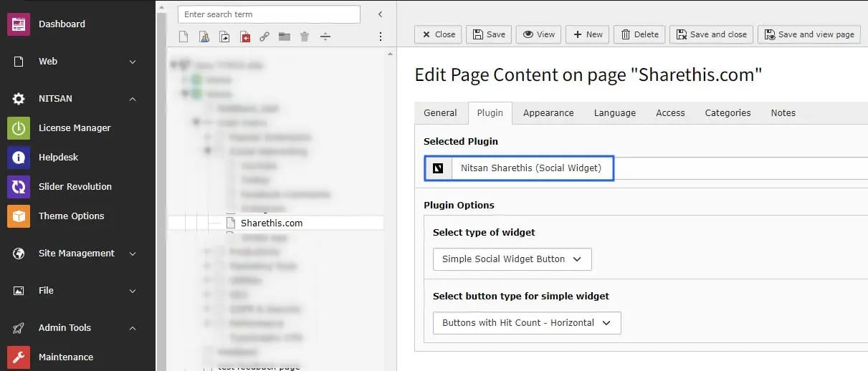Click the Nitsan plugin icon beside selected plugin
This screenshot has width=868, height=371.
438,168
